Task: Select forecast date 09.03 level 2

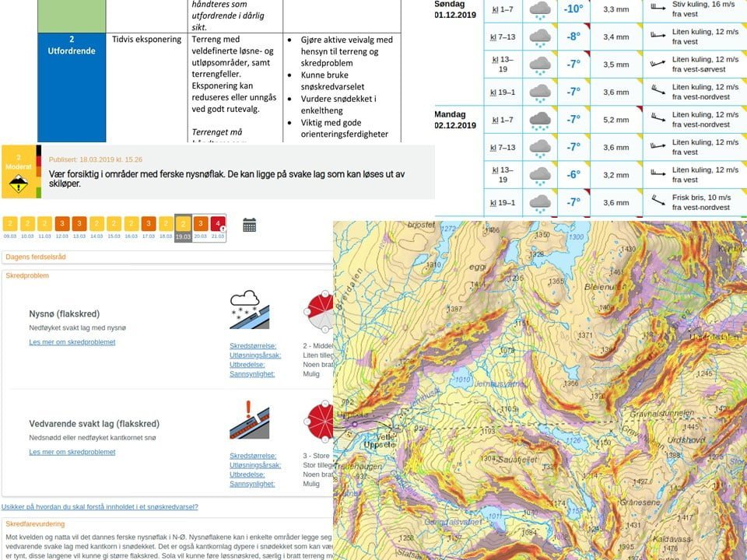Action: click(10, 226)
